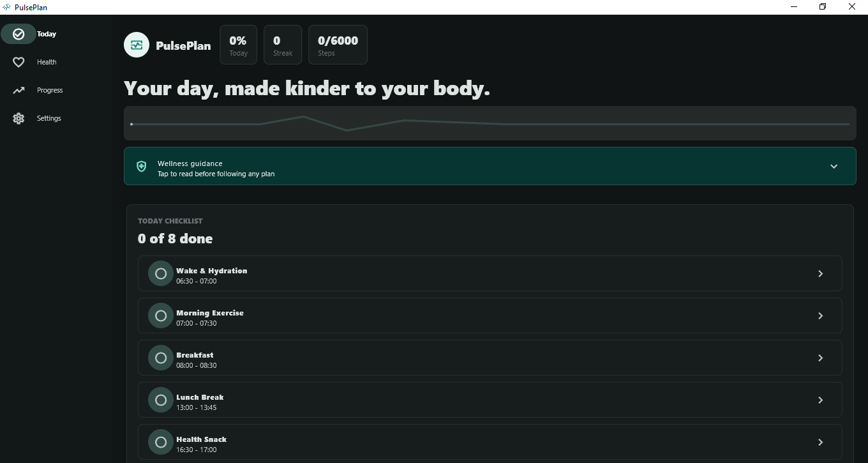
Task: Open Breakfast details chevron
Action: pyautogui.click(x=821, y=358)
